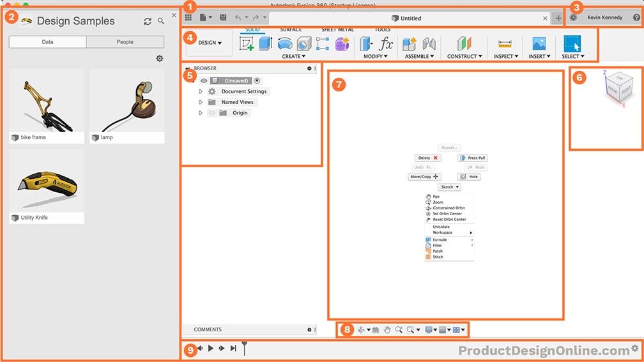Image resolution: width=644 pixels, height=362 pixels.
Task: Open a new design tab plus button
Action: pos(558,19)
